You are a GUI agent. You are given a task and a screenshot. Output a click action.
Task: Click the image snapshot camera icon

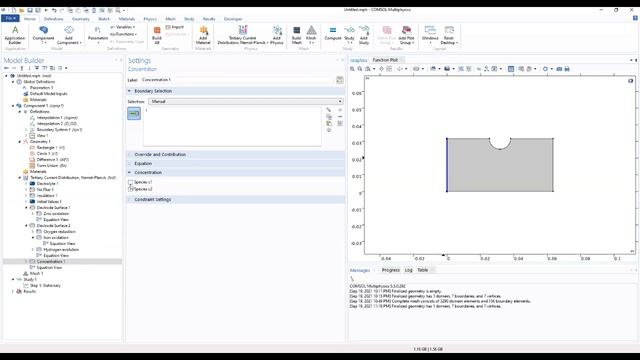coord(559,69)
